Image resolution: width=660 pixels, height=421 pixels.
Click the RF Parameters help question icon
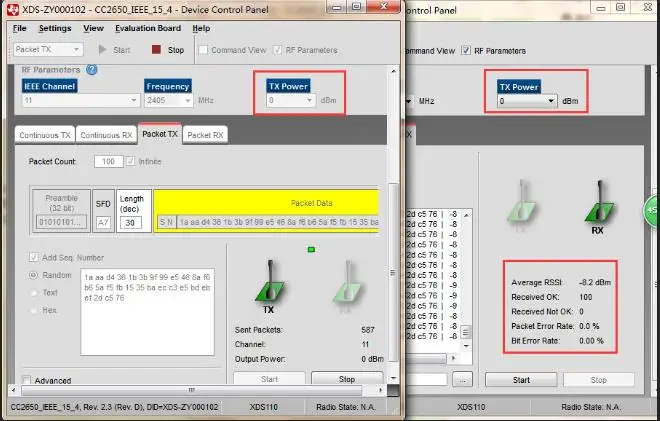(x=91, y=69)
